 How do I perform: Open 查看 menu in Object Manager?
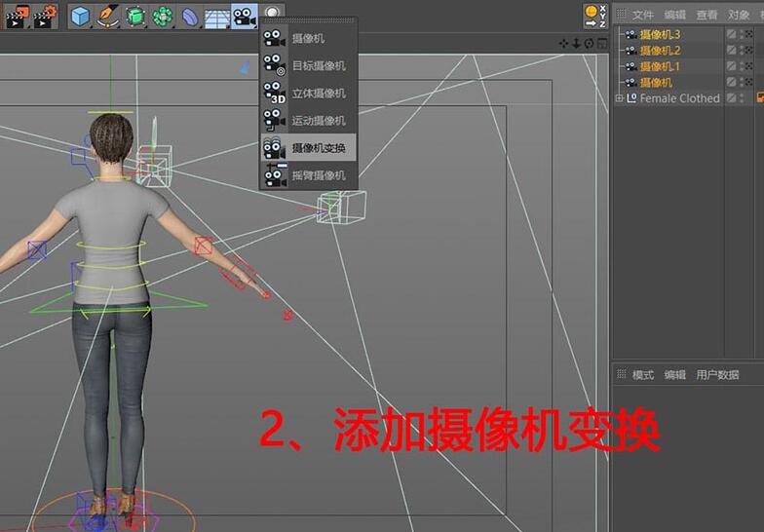coord(707,16)
